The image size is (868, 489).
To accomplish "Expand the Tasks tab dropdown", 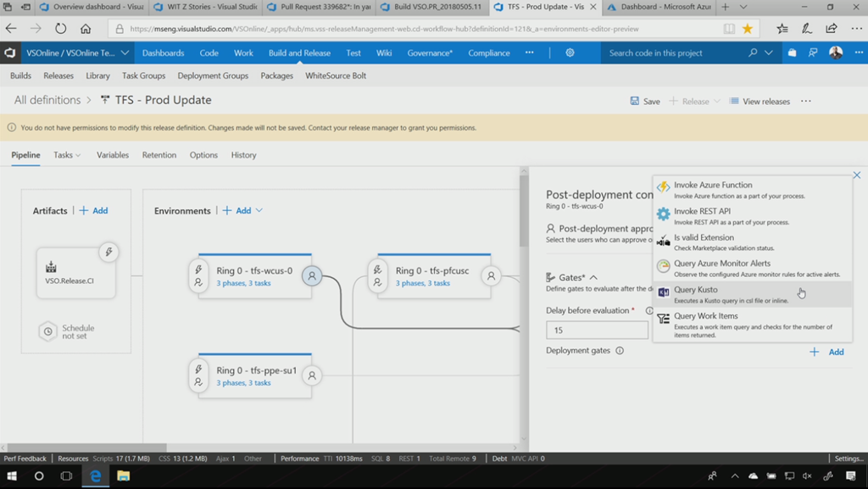I will click(78, 155).
